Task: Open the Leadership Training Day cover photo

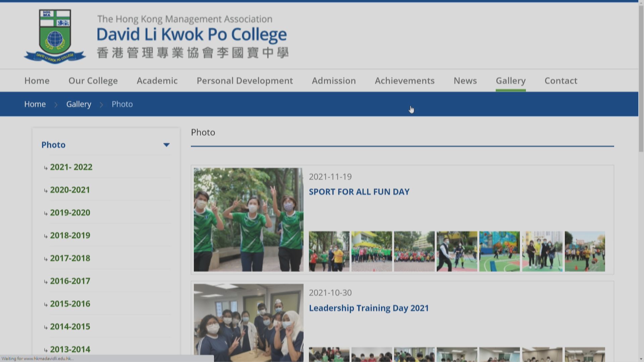Action: (x=249, y=322)
